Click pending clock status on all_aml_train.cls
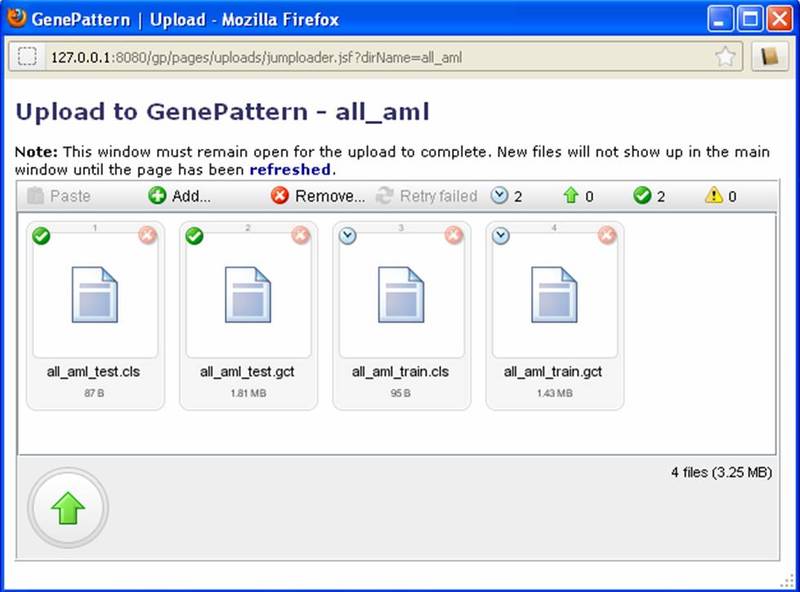Image resolution: width=800 pixels, height=592 pixels. click(347, 236)
